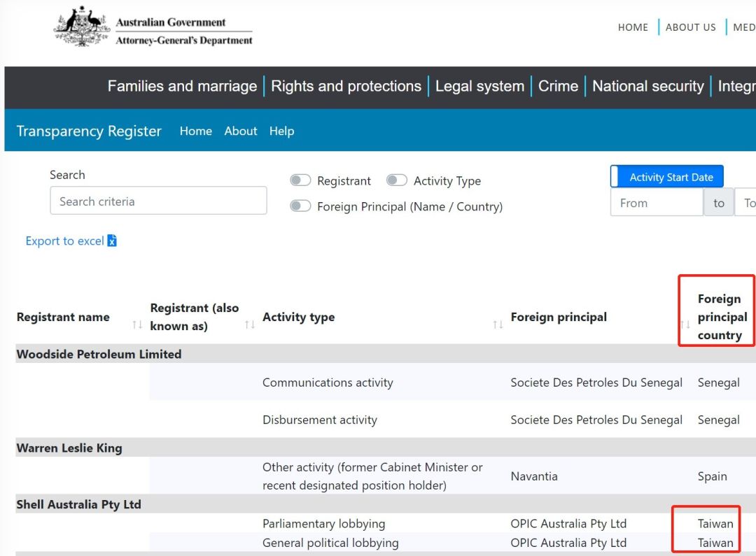756x556 pixels.
Task: Click the Registrant (also known as) header
Action: point(195,317)
